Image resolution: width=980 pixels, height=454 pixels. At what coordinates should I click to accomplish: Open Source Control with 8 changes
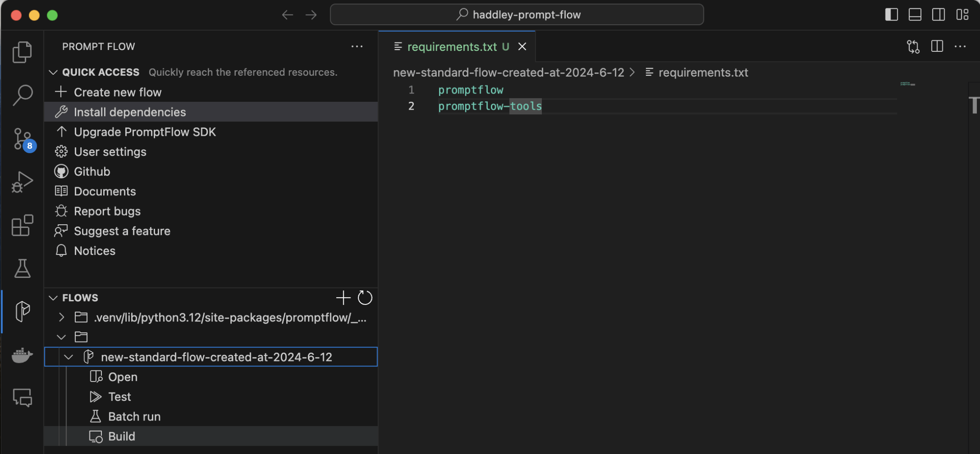point(22,138)
